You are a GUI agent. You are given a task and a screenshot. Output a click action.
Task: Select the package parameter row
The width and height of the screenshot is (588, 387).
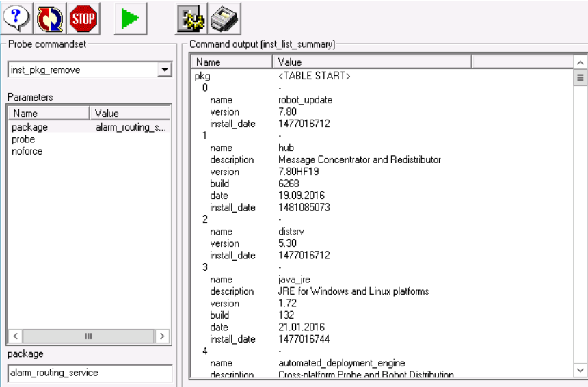pos(30,127)
